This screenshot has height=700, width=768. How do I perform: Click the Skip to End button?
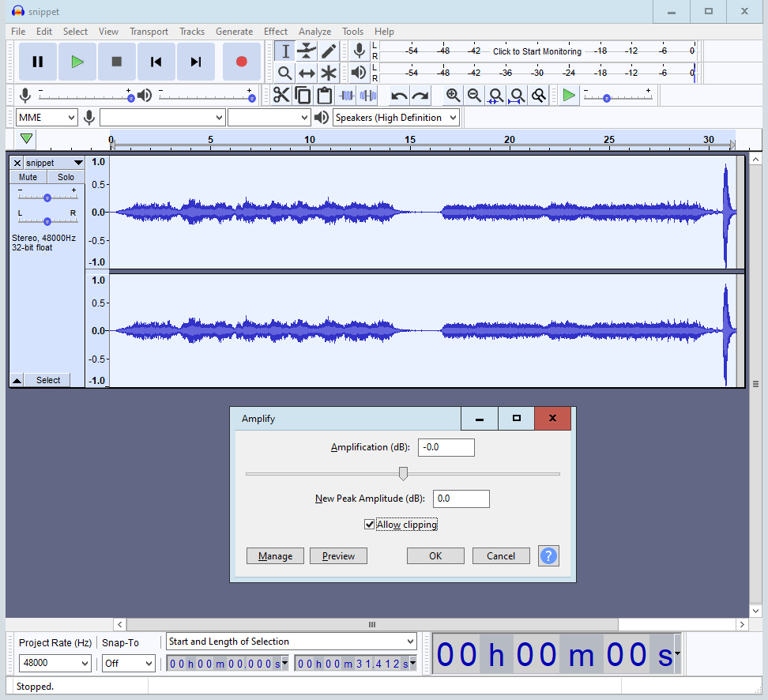pos(196,62)
